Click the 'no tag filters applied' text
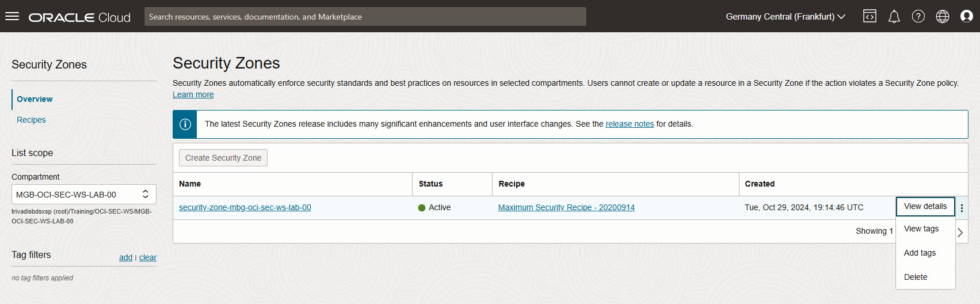 pos(43,278)
